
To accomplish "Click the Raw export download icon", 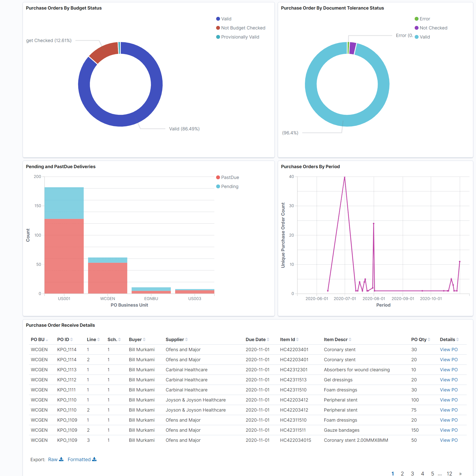I will pyautogui.click(x=61, y=459).
